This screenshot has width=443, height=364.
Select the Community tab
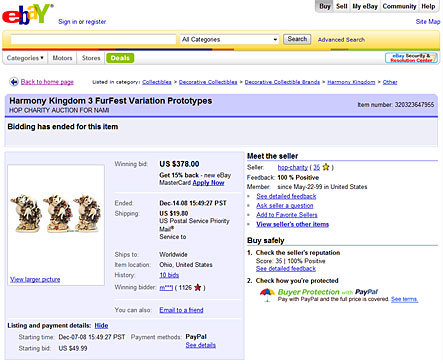[399, 6]
